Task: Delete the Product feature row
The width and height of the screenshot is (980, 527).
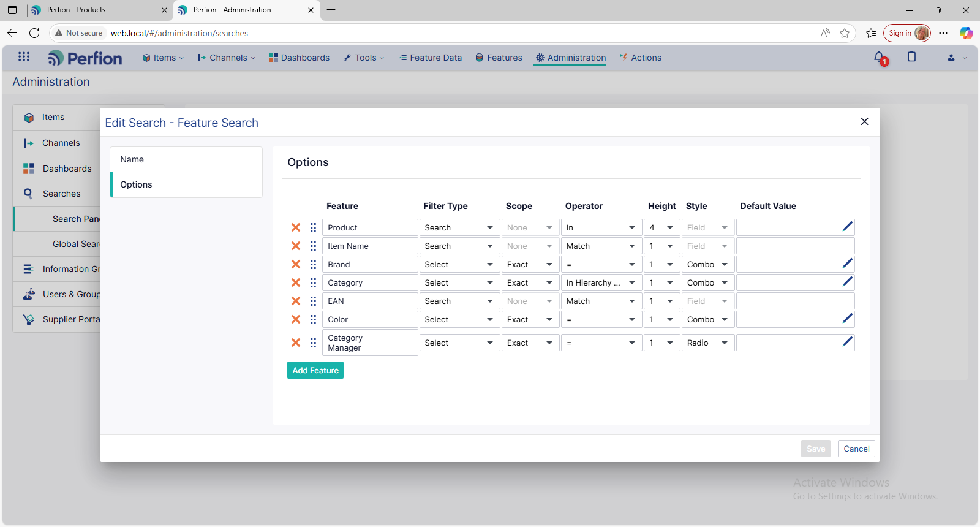Action: (x=296, y=227)
